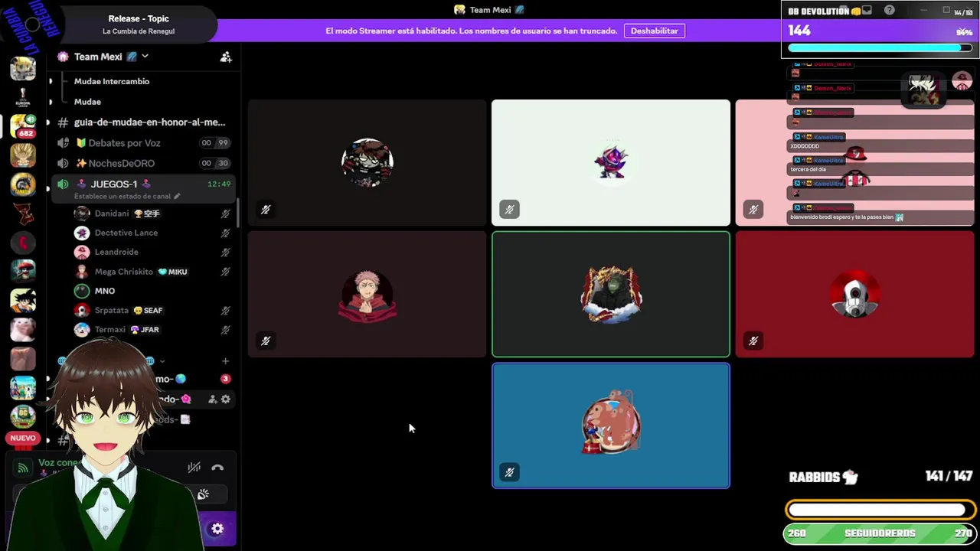The width and height of the screenshot is (980, 551).
Task: Click the help question mark icon in title bar
Action: coord(889,10)
